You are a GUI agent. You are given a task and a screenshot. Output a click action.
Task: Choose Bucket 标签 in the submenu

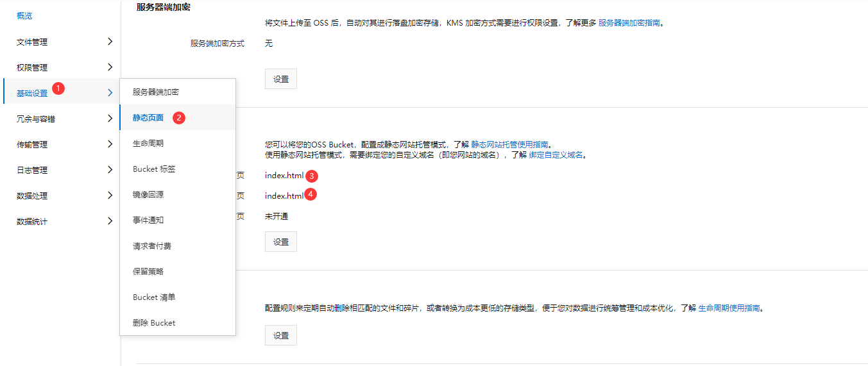pyautogui.click(x=178, y=169)
